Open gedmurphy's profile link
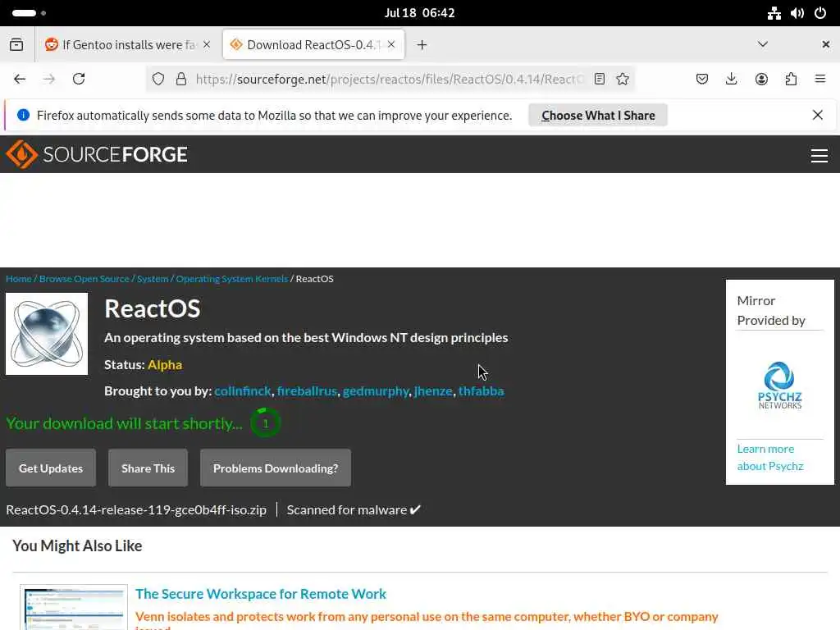The width and height of the screenshot is (840, 630). pos(376,391)
